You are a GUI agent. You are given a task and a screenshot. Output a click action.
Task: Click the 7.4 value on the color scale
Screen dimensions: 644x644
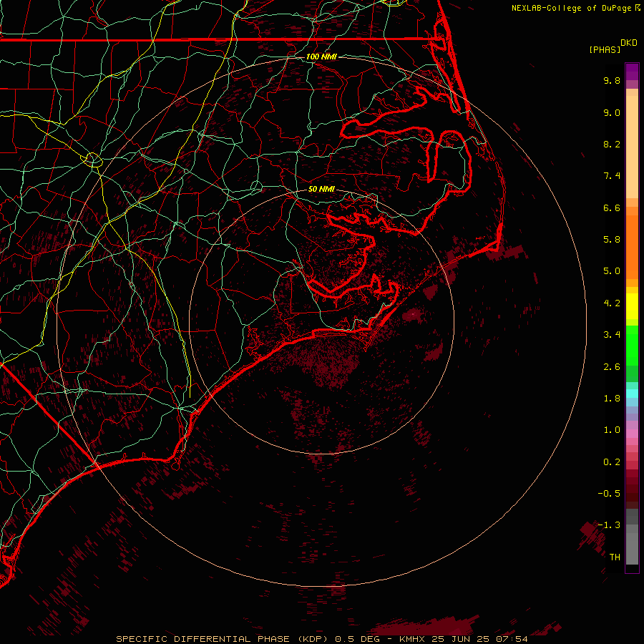pos(612,176)
